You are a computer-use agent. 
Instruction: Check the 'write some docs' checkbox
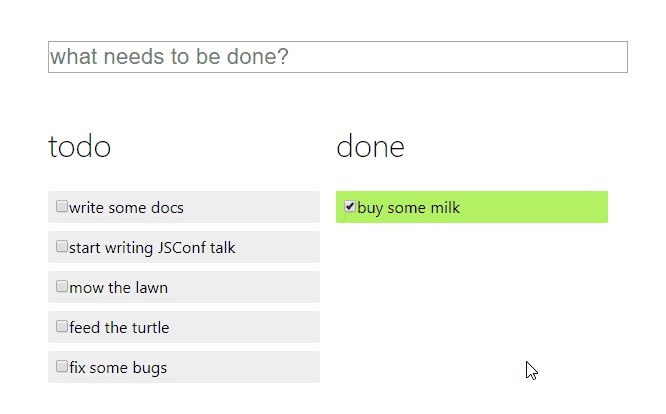[x=62, y=207]
